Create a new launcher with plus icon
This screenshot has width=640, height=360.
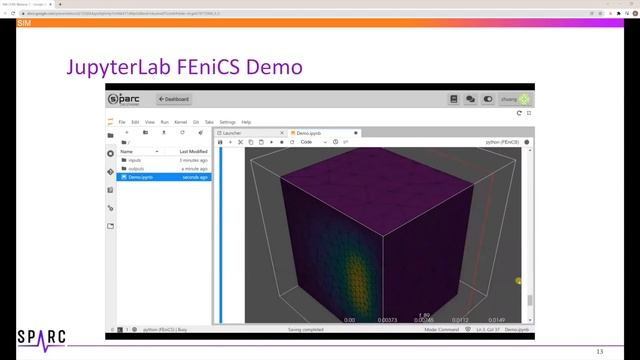[x=127, y=133]
